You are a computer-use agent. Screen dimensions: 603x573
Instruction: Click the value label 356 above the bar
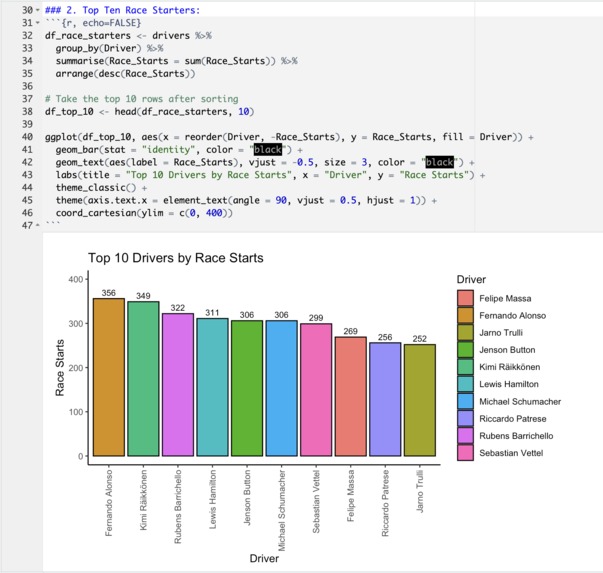108,293
